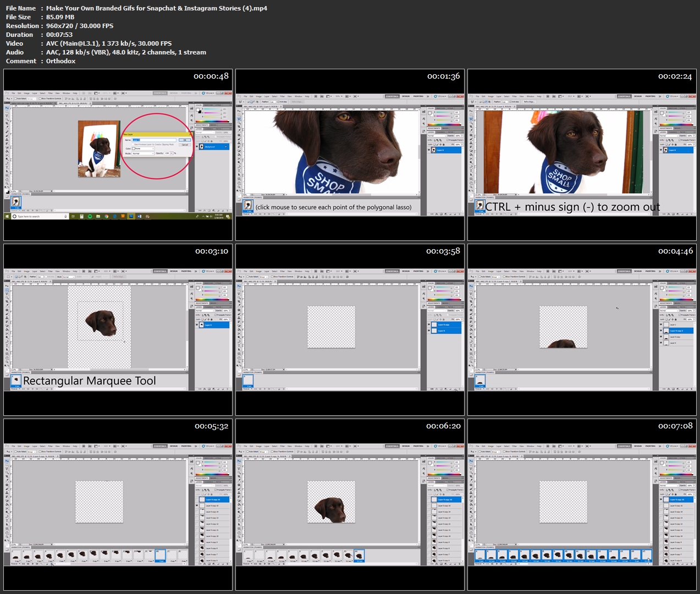Image resolution: width=700 pixels, height=594 pixels.
Task: Click the layer Name field in 00:00:48 frame
Action: point(154,140)
